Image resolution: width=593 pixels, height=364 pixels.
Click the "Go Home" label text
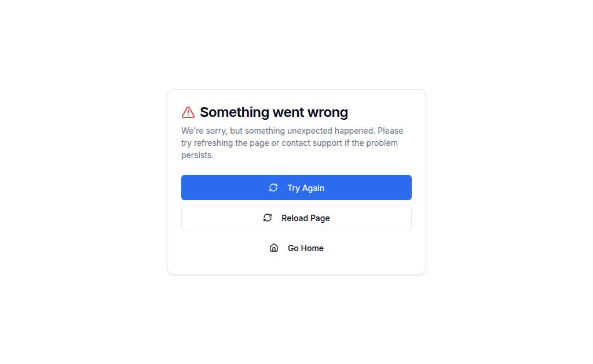pos(306,248)
